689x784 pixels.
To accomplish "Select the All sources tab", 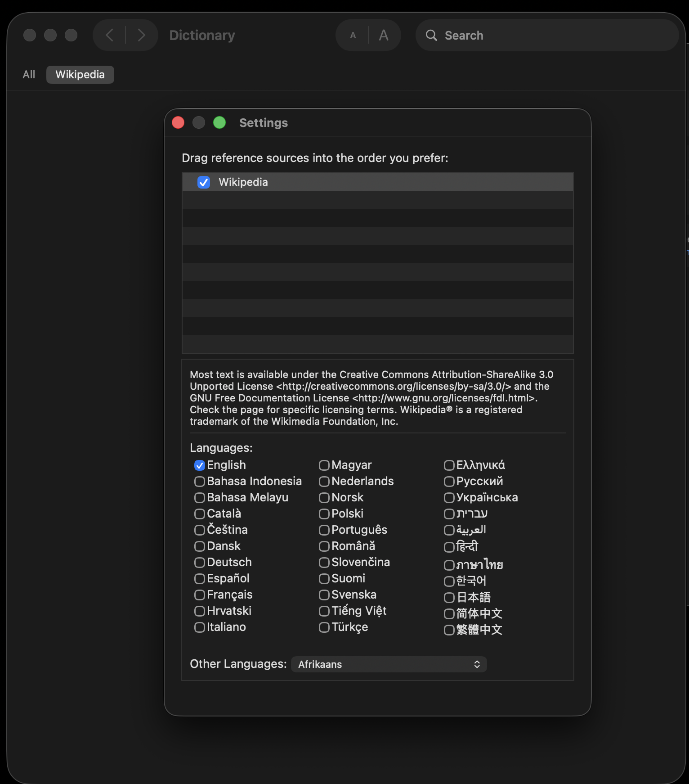I will point(29,75).
